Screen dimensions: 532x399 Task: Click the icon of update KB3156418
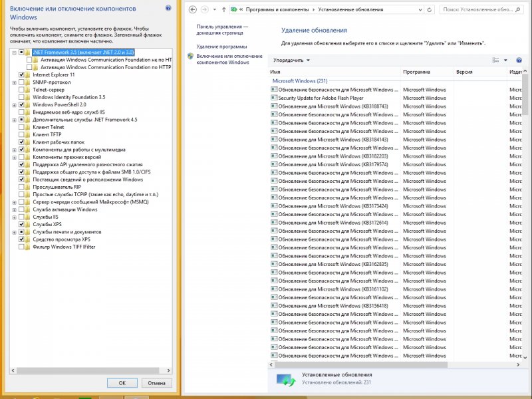[x=274, y=306]
